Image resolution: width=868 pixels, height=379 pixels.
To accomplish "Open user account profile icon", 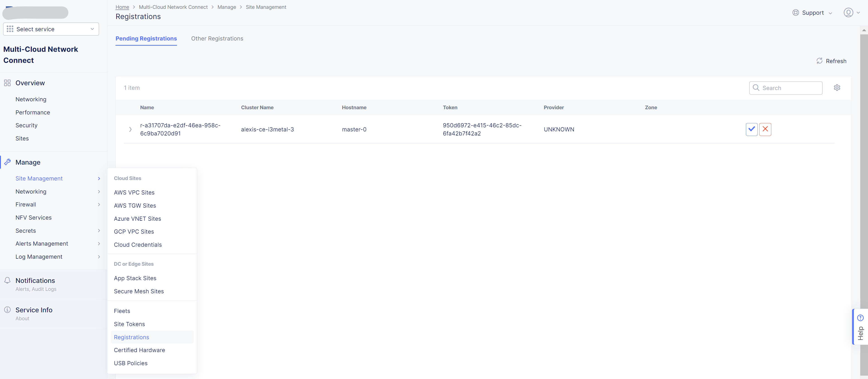I will coord(848,12).
